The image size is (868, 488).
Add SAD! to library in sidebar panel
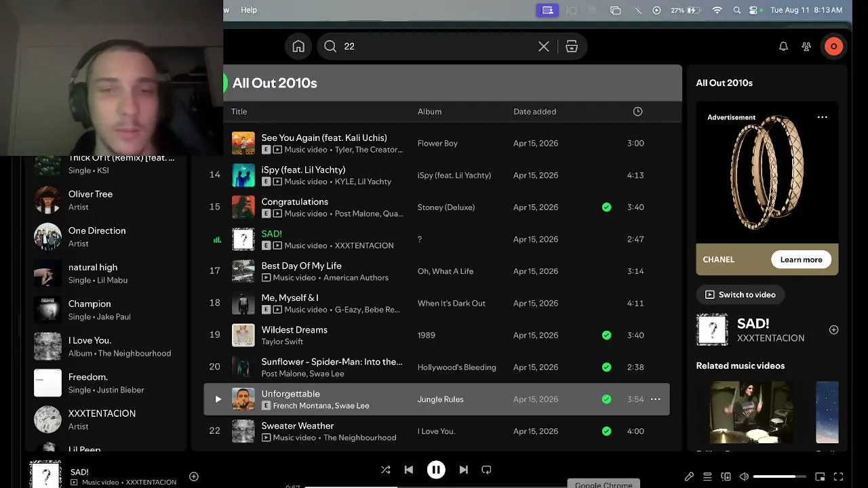pyautogui.click(x=833, y=330)
